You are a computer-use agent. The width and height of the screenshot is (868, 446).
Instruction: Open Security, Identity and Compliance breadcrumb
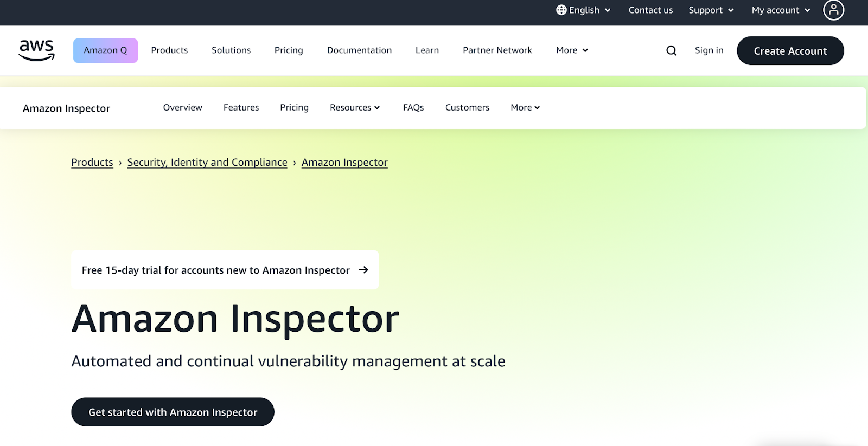[207, 162]
